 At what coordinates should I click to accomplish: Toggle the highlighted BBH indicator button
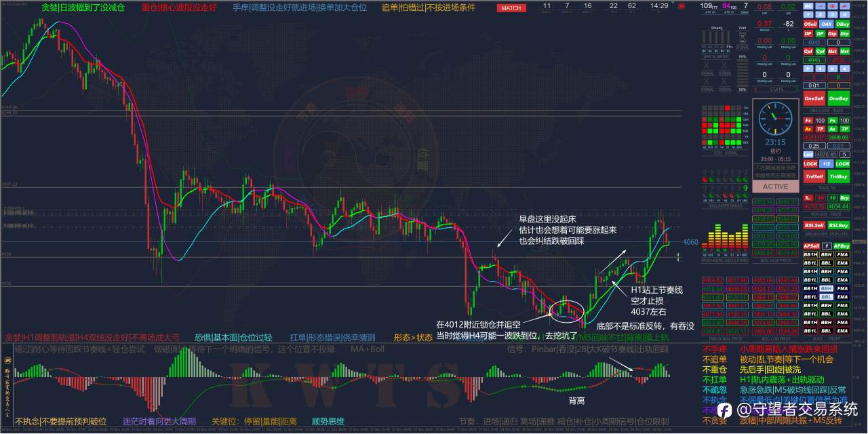(x=826, y=288)
